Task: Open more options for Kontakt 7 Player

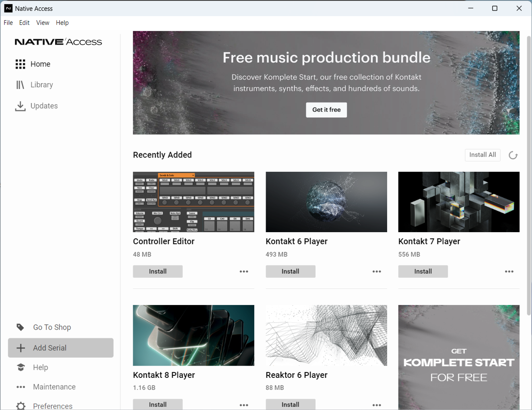Action: (509, 272)
